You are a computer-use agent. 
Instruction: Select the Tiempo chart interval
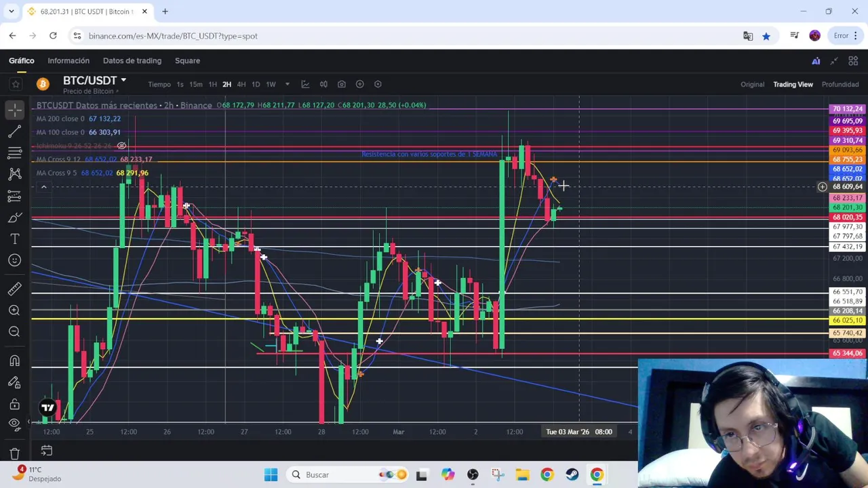coord(159,84)
